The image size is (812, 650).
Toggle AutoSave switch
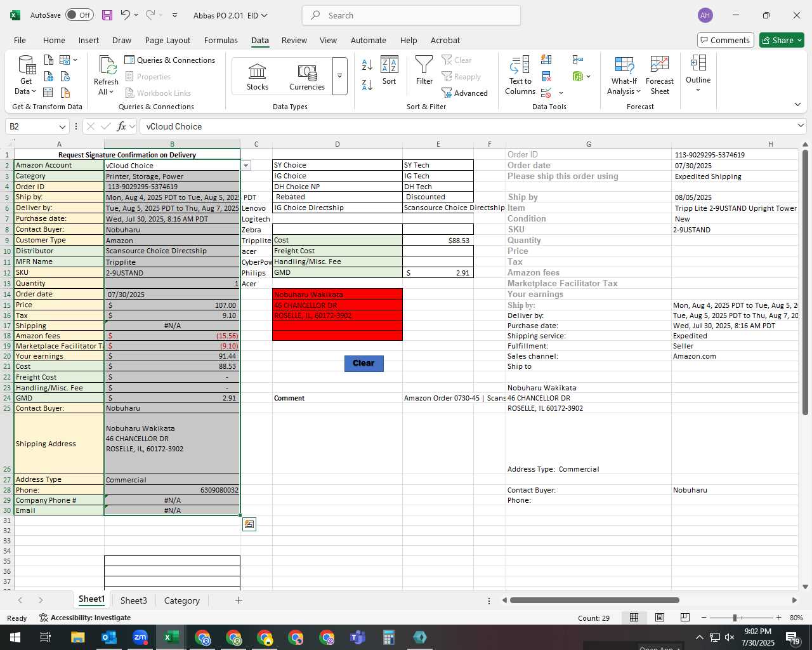click(x=79, y=15)
